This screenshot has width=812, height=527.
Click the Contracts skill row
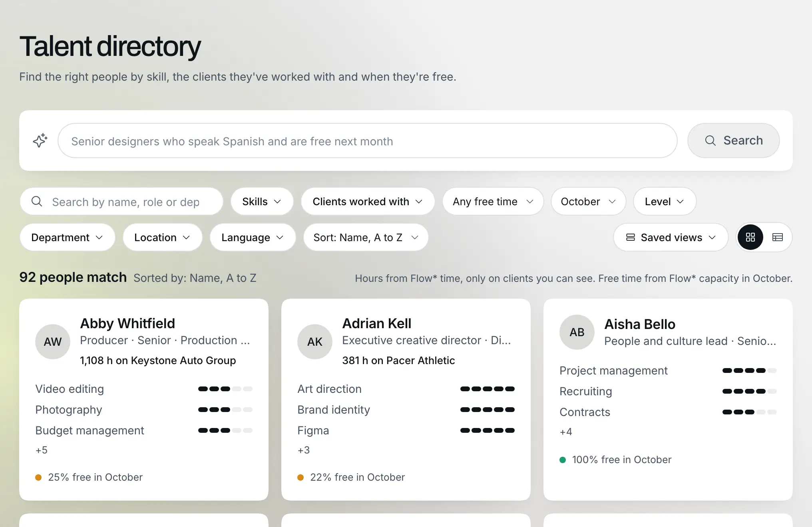tap(668, 412)
